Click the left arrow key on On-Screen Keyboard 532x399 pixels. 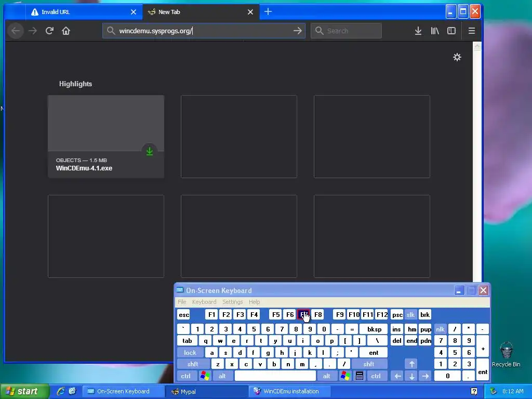397,376
